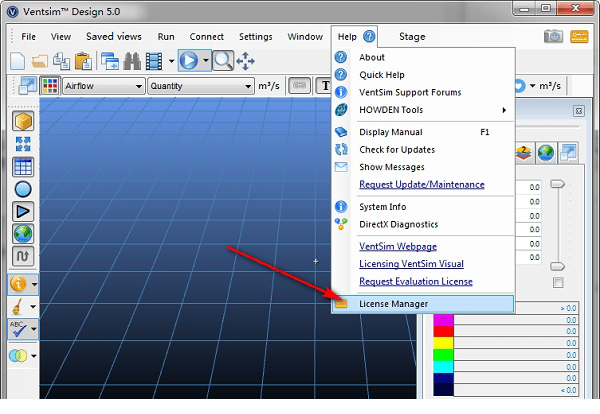Click top handle of vertical range slider
Viewport: 600px width, 414px height.
point(558,184)
